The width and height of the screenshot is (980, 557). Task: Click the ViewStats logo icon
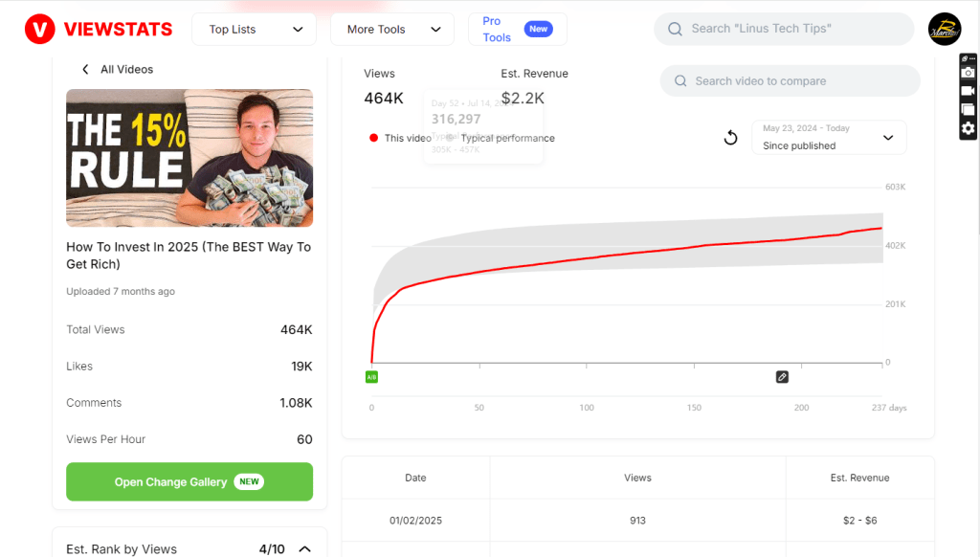tap(39, 30)
